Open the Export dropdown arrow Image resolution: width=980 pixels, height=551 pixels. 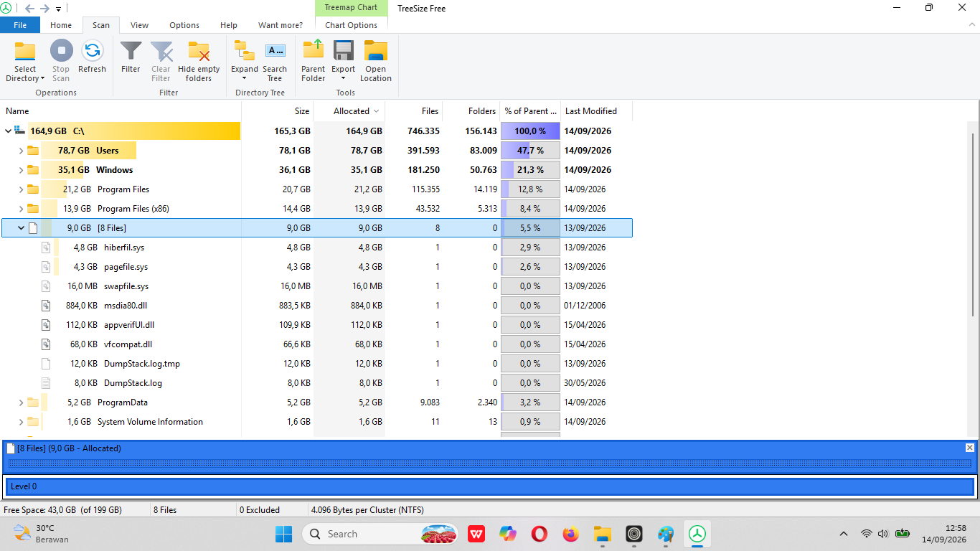(344, 79)
